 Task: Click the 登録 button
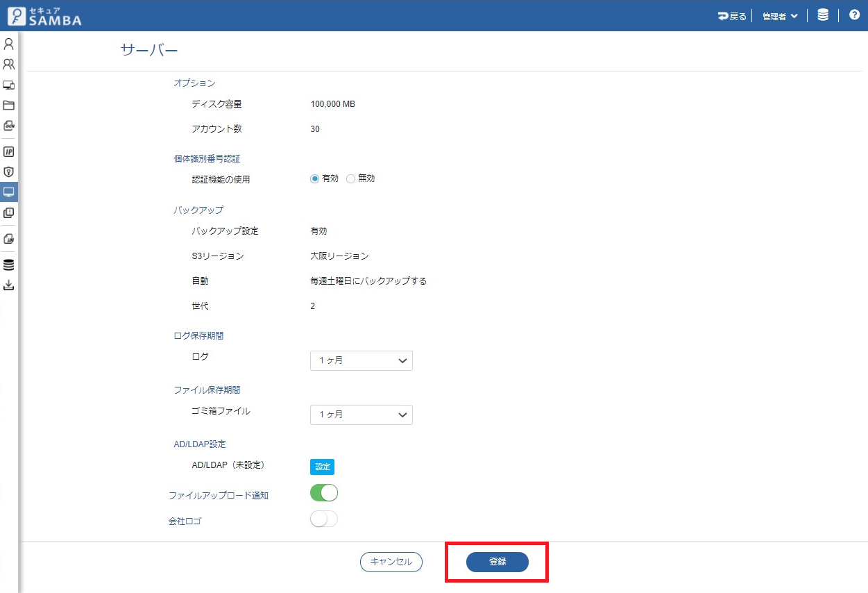click(497, 562)
